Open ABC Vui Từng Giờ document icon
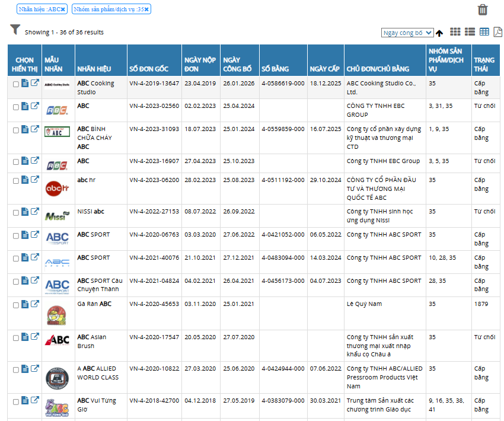This screenshot has height=421, width=504. [x=25, y=400]
